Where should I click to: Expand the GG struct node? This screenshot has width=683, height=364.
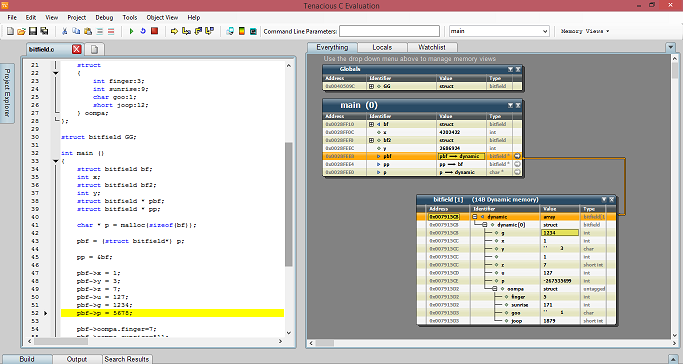coord(372,86)
